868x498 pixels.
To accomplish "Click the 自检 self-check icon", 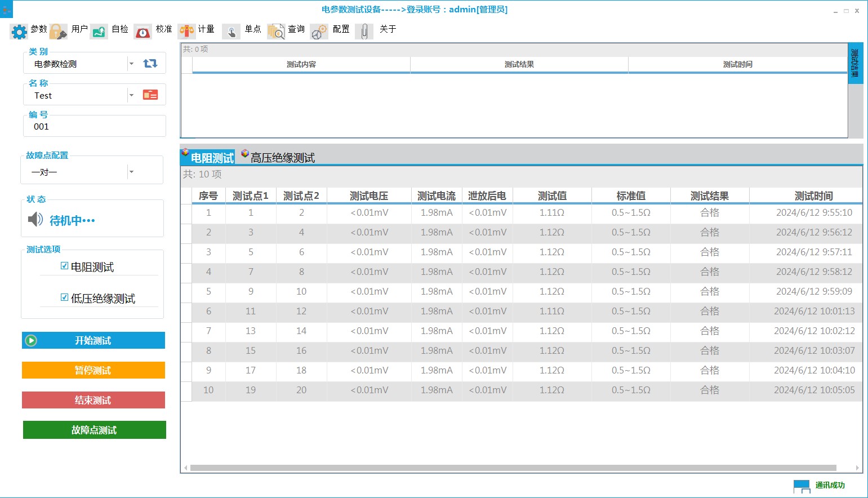I will click(x=99, y=32).
